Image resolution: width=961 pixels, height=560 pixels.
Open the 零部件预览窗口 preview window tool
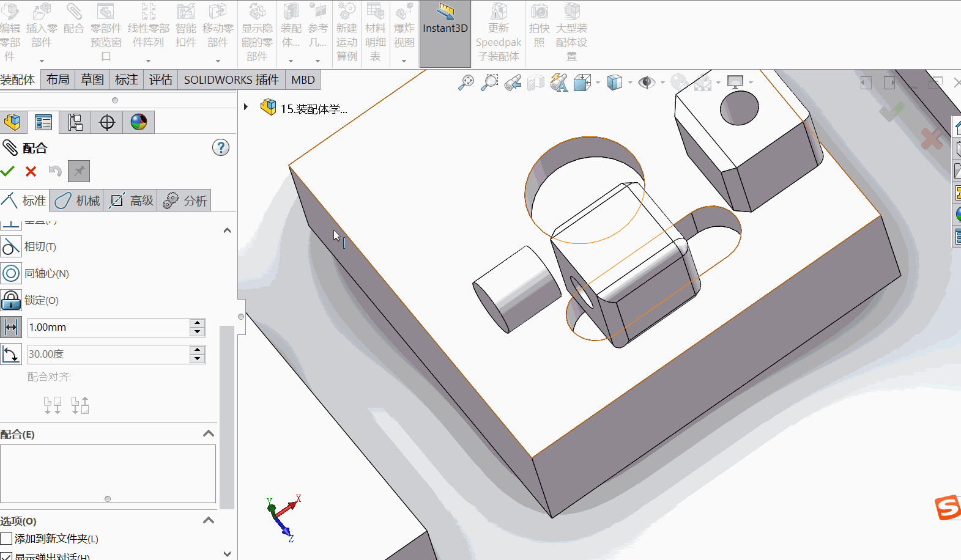(106, 32)
